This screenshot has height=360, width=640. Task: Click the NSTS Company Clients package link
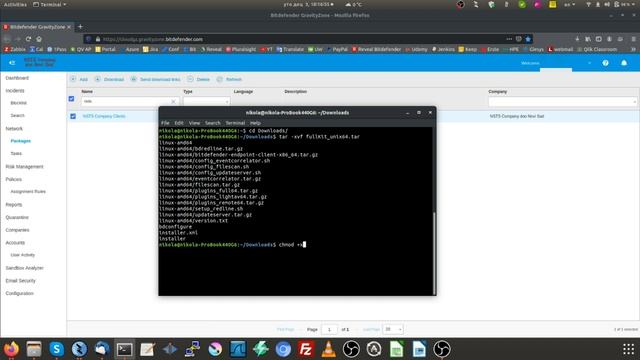point(104,116)
